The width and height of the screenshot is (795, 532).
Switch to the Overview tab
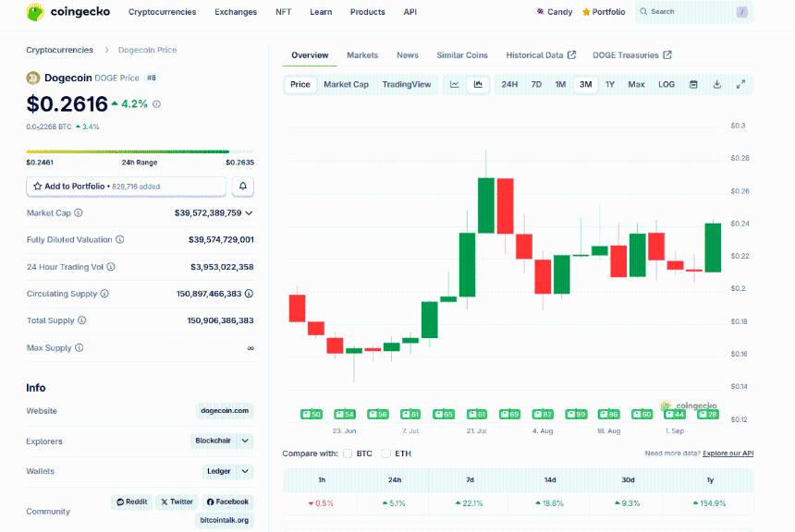310,55
